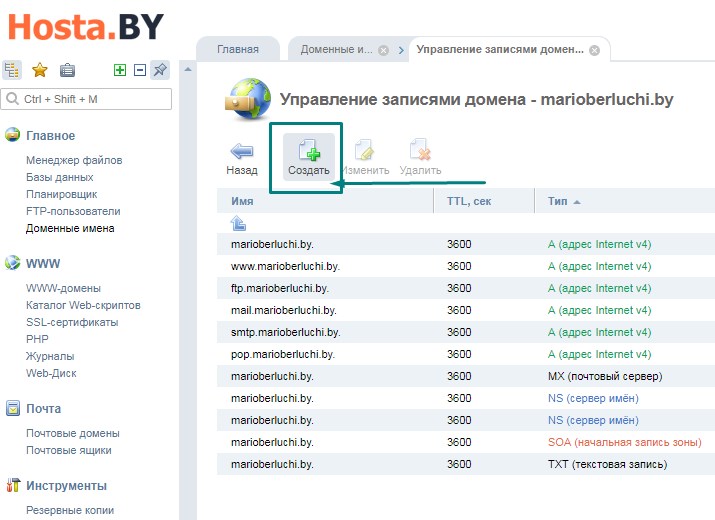Open the menu tree view icon
The width and height of the screenshot is (715, 520).
pos(11,70)
